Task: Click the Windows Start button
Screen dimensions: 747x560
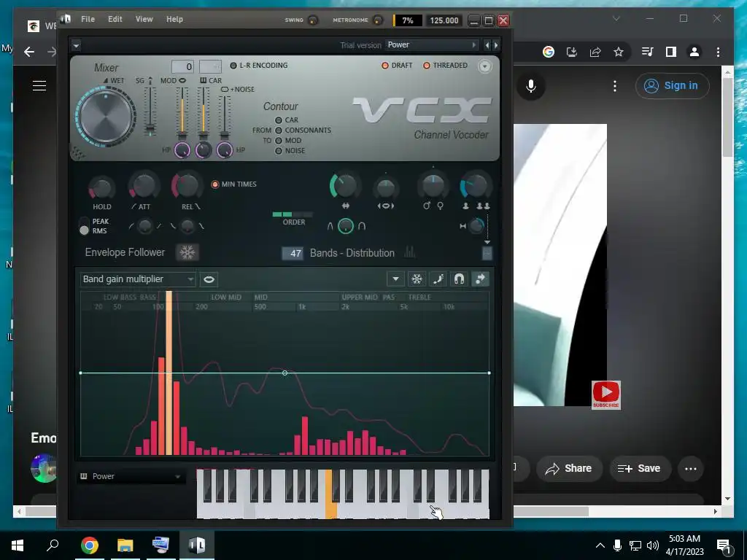Action: coord(18,545)
